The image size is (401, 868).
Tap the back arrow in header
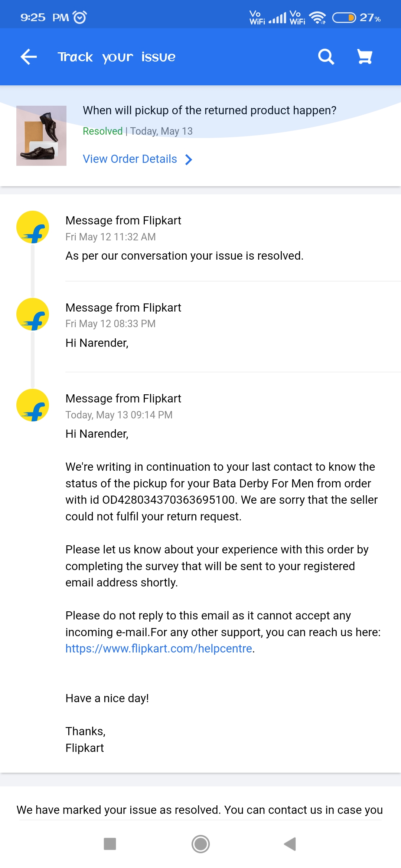coord(29,57)
